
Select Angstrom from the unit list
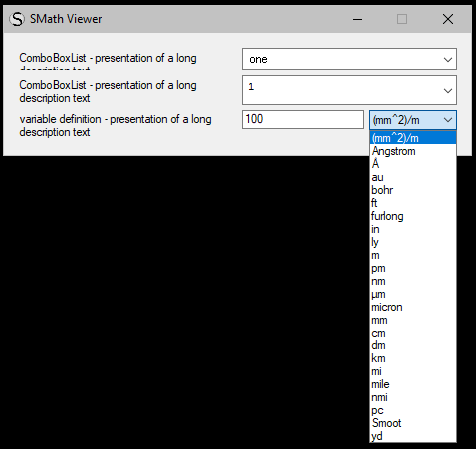[413, 151]
